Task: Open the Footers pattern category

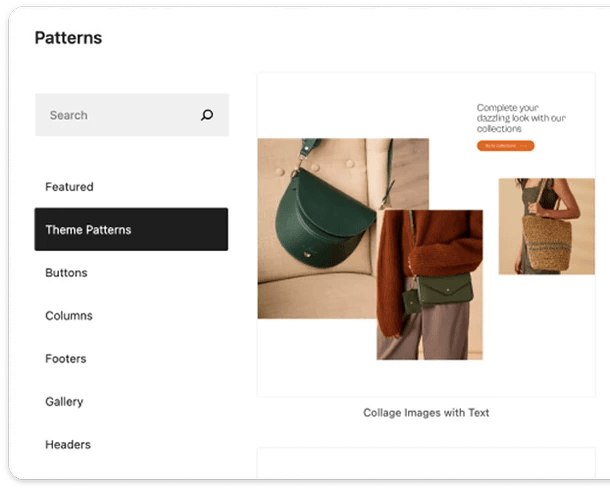Action: pos(66,359)
